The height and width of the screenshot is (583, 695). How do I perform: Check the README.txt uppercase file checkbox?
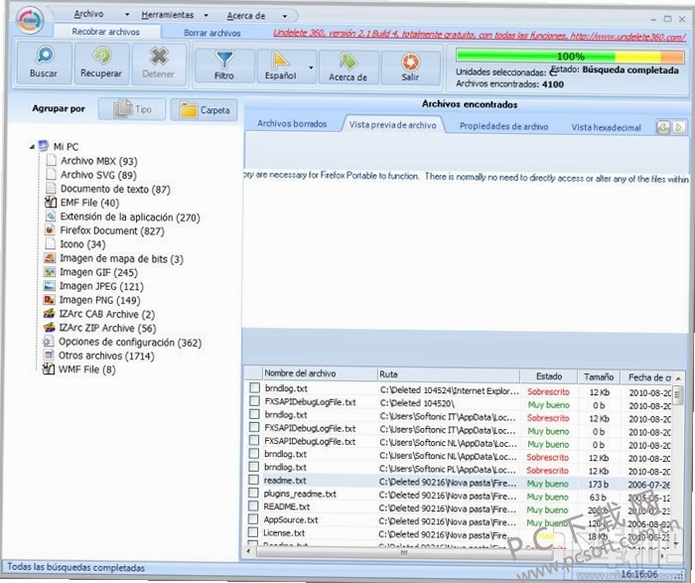point(253,506)
